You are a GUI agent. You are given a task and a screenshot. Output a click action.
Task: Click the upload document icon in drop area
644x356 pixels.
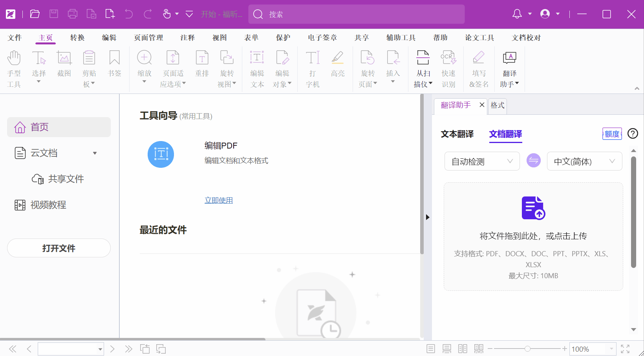(x=533, y=208)
